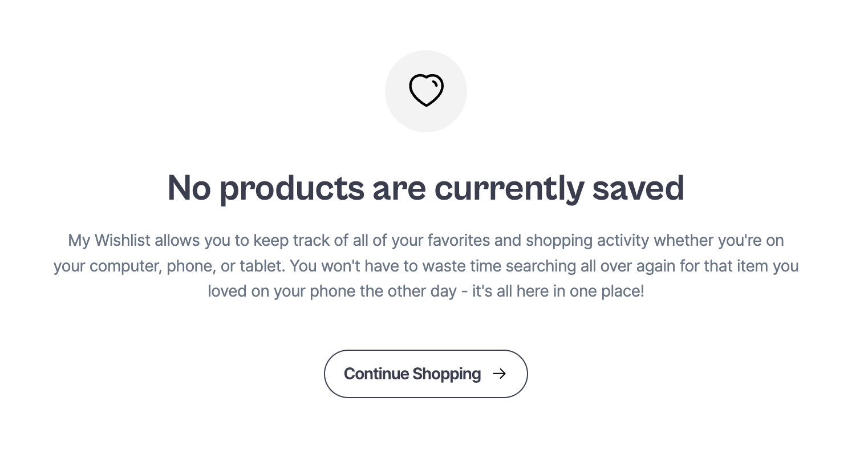Click the word "Continue" on the button
This screenshot has height=462, width=868.
pyautogui.click(x=376, y=374)
